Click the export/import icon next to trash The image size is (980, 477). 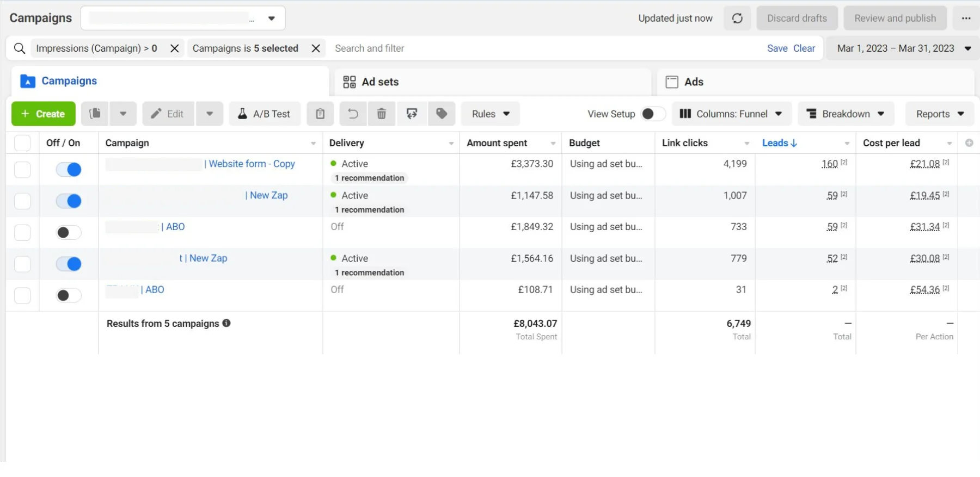412,114
